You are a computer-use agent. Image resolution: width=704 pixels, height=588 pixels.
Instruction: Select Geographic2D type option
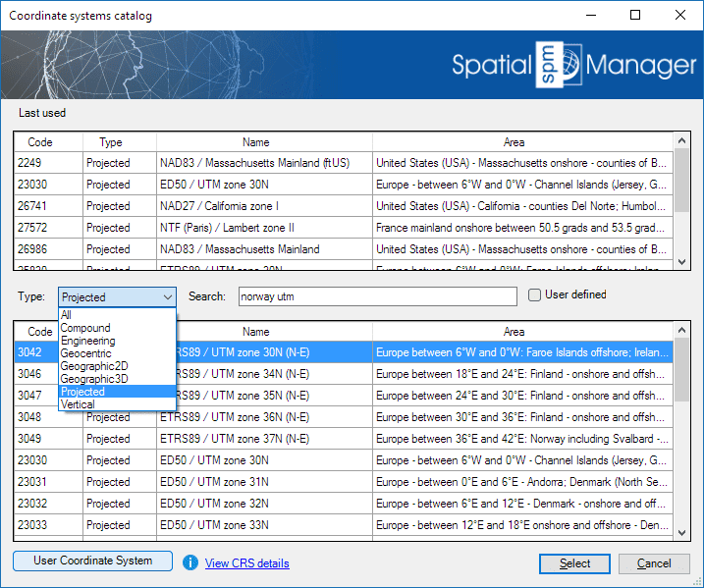(x=93, y=366)
